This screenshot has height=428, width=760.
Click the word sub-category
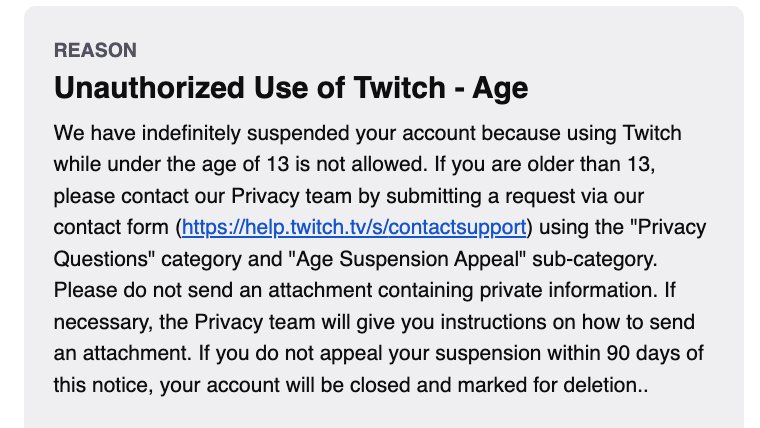click(x=594, y=259)
